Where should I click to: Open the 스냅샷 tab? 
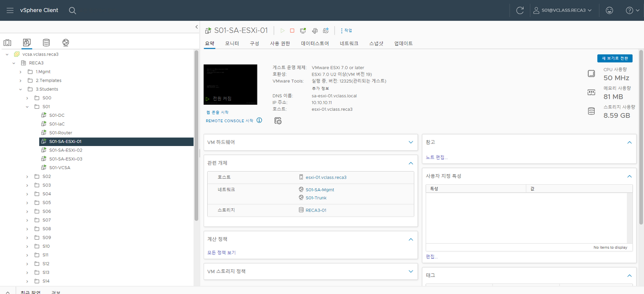(376, 44)
